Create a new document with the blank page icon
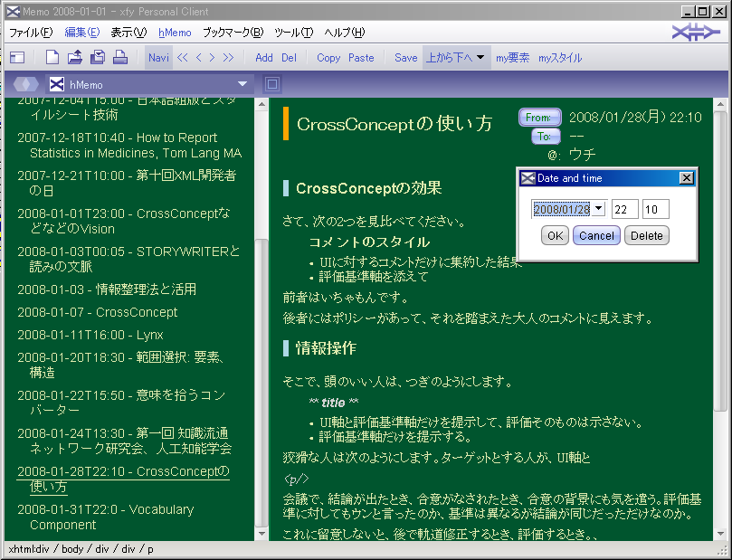 [52, 57]
